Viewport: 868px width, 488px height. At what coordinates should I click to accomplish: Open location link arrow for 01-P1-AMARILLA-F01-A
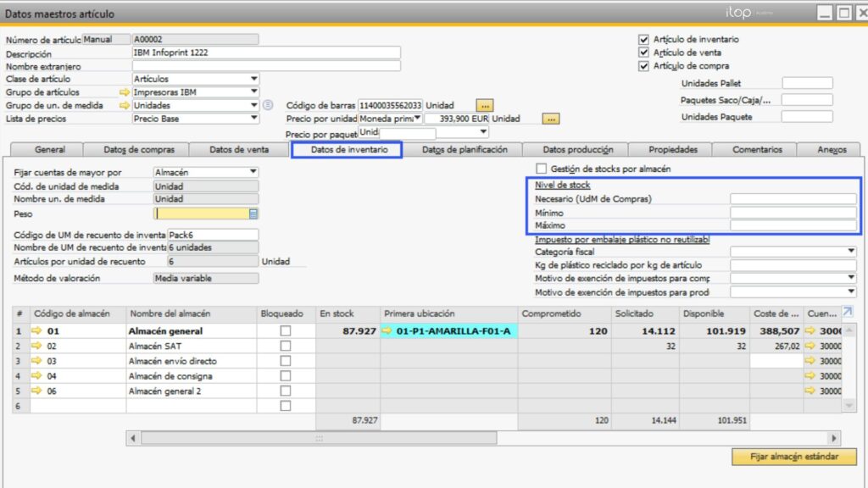(387, 331)
